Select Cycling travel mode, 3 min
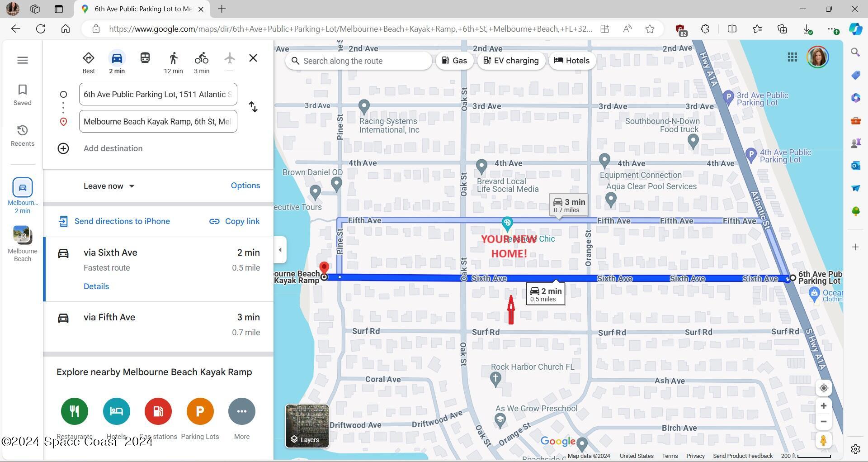Screen dimensions: 868x462 [x=202, y=62]
